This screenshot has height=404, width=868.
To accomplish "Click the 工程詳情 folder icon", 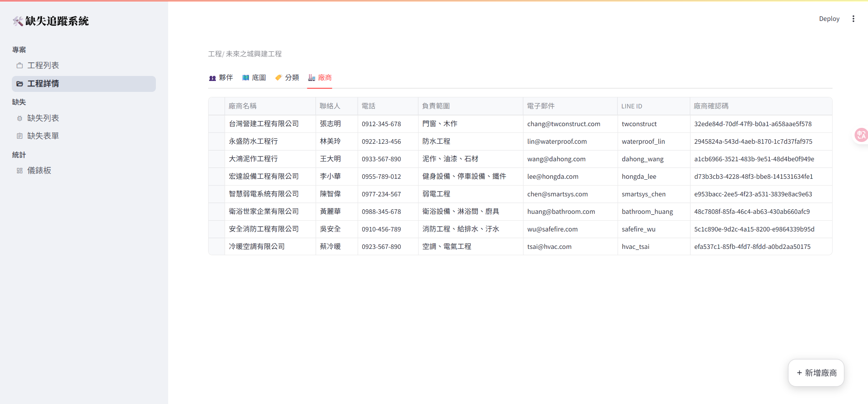I will 20,84.
